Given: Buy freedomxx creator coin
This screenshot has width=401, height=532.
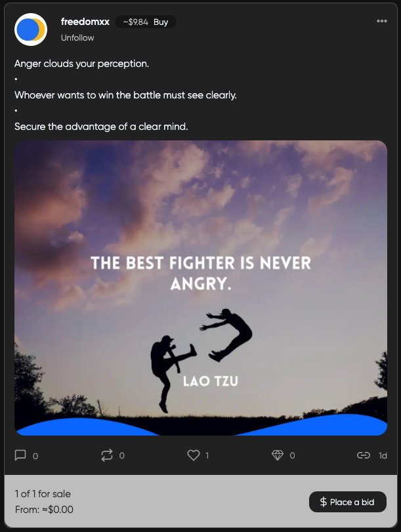Looking at the screenshot, I should tap(161, 22).
